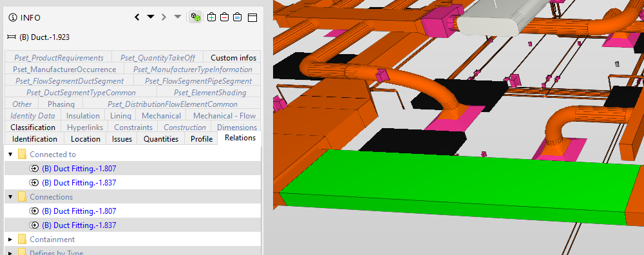The image size is (644, 255).
Task: Go back to the previous element
Action: (137, 17)
